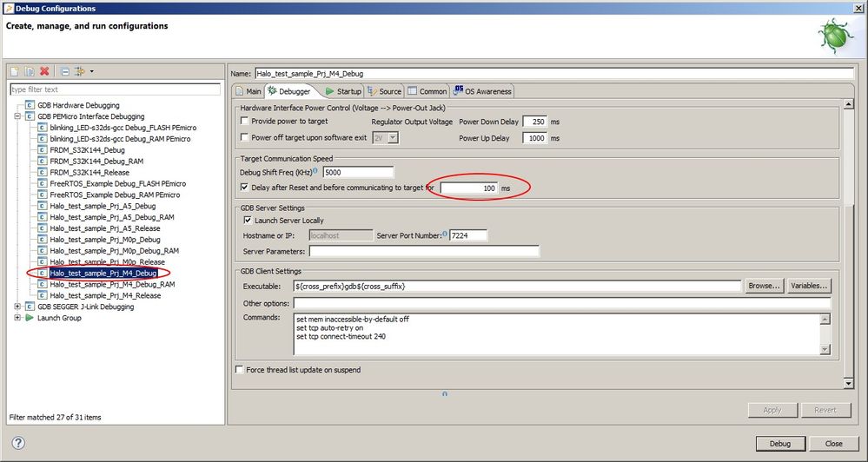Click the Apply button
Screen dimensions: 868x462
click(772, 410)
